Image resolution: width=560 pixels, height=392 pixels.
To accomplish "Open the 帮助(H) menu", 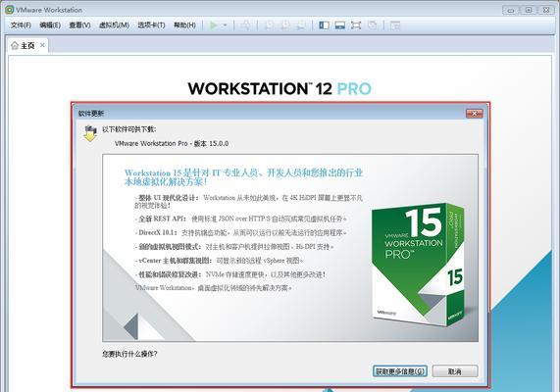I will tap(184, 25).
